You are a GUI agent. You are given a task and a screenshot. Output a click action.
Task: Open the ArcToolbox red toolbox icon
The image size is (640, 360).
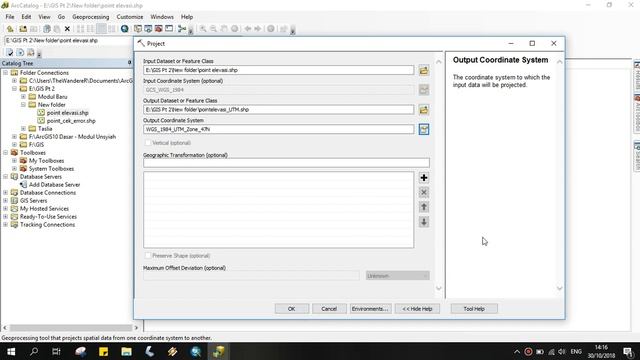pos(158,29)
